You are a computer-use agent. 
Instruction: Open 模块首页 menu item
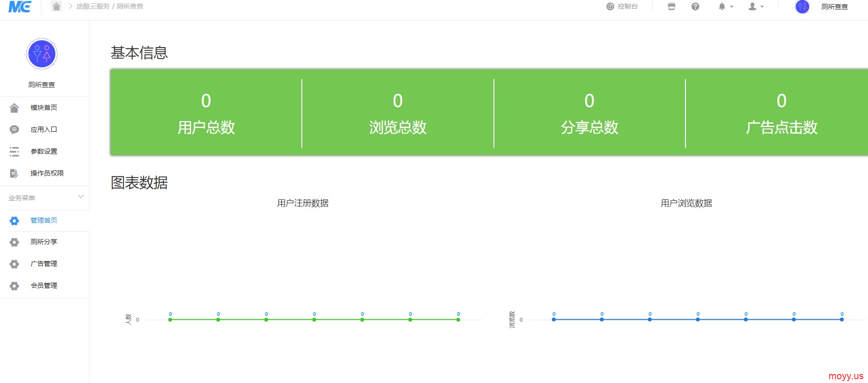pyautogui.click(x=45, y=108)
